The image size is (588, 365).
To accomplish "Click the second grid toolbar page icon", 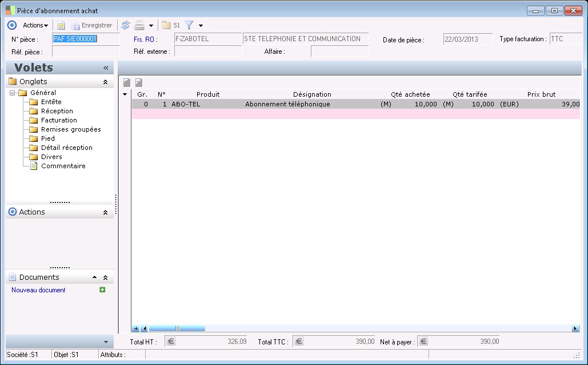I will [139, 82].
